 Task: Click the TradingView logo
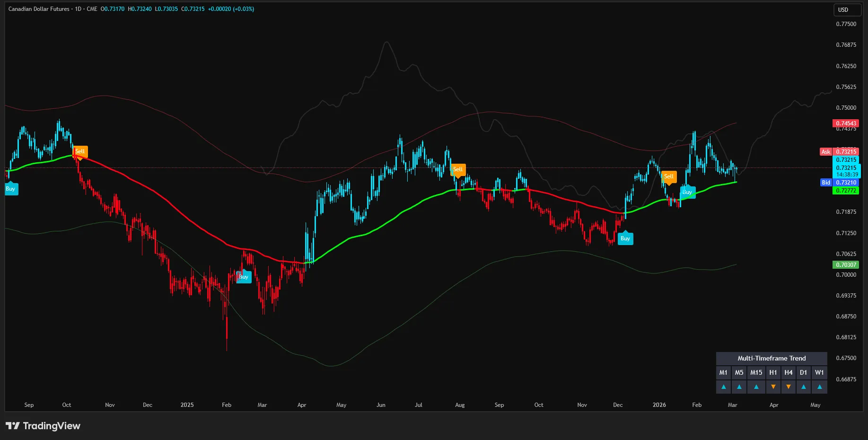43,425
